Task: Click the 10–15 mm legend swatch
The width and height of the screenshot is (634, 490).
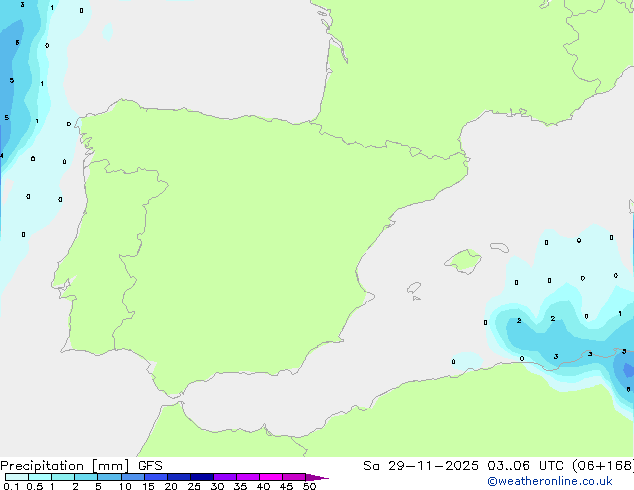Action: 132,477
